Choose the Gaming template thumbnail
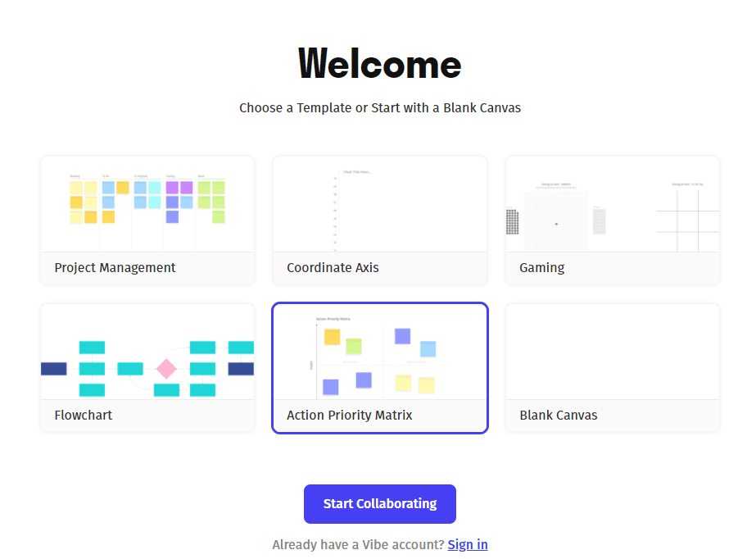Image resolution: width=756 pixels, height=559 pixels. 613,204
